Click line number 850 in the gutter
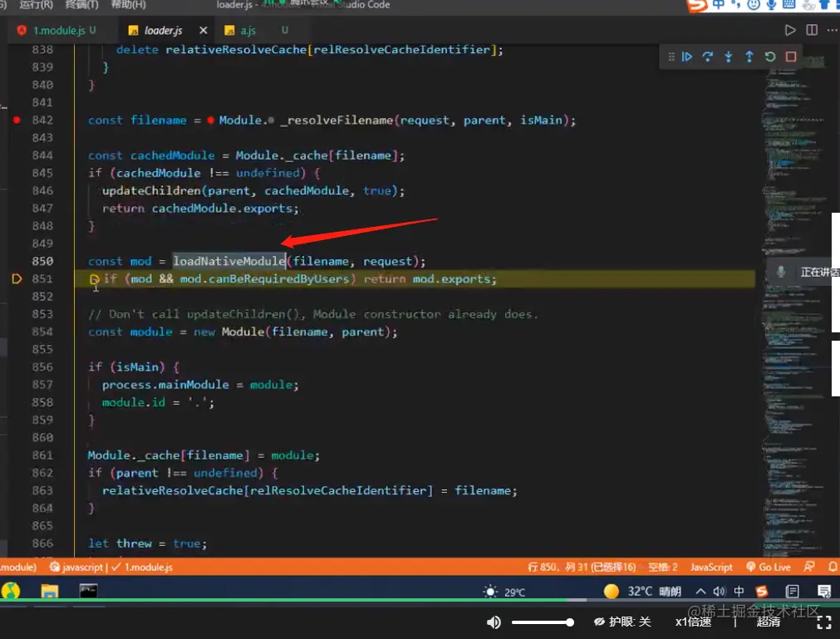 click(x=42, y=261)
